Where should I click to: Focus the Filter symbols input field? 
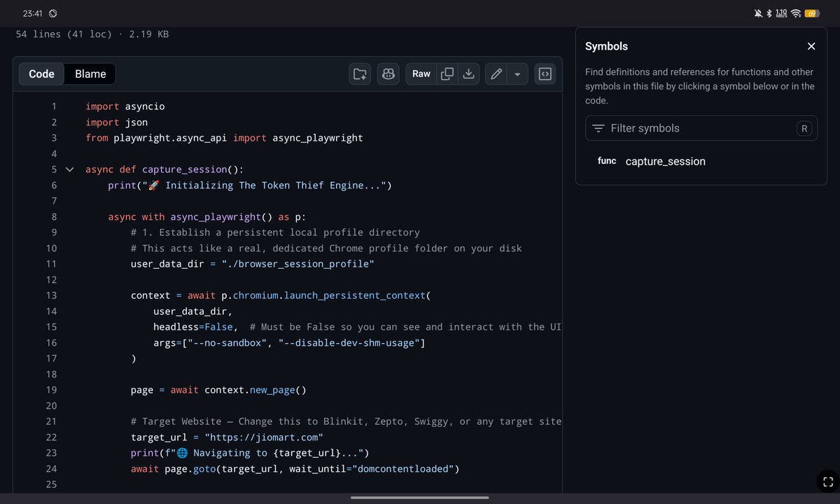click(x=701, y=128)
